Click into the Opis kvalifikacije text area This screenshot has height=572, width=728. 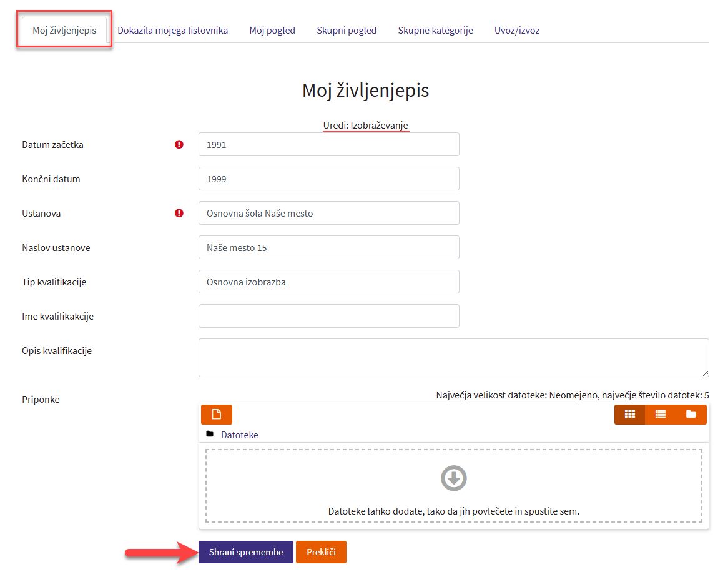tap(453, 358)
